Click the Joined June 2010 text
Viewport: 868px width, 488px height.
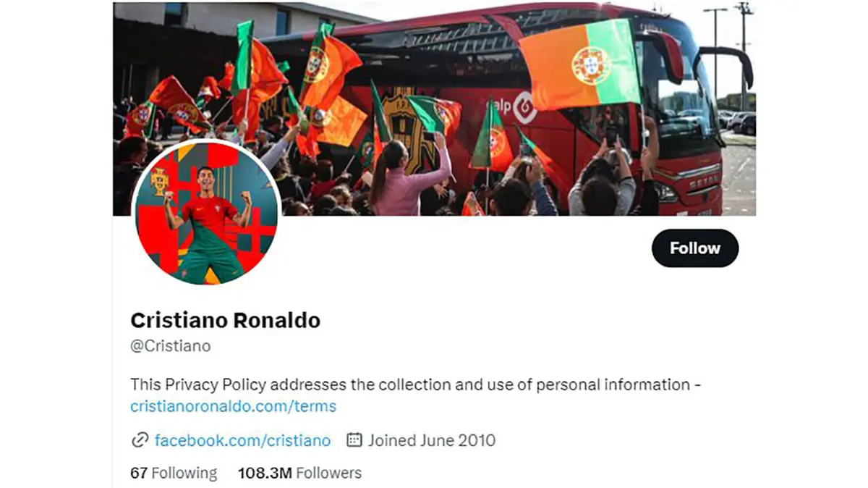(x=432, y=440)
